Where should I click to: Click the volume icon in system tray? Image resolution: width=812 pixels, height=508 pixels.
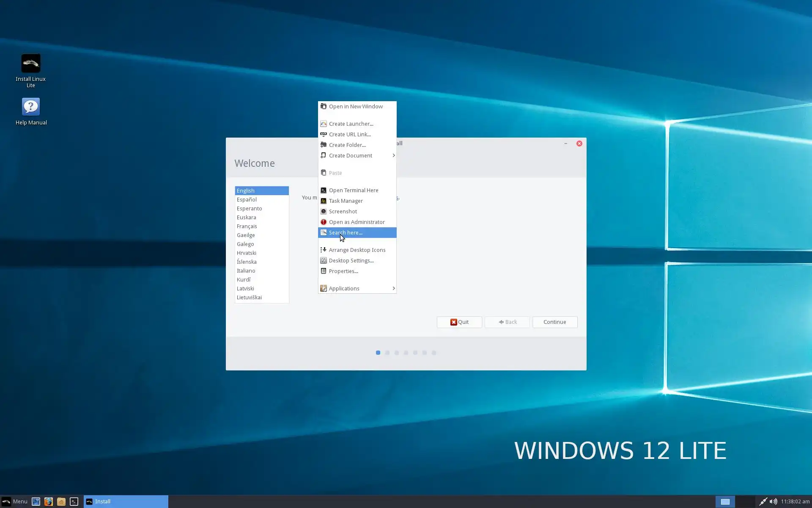[x=773, y=502]
